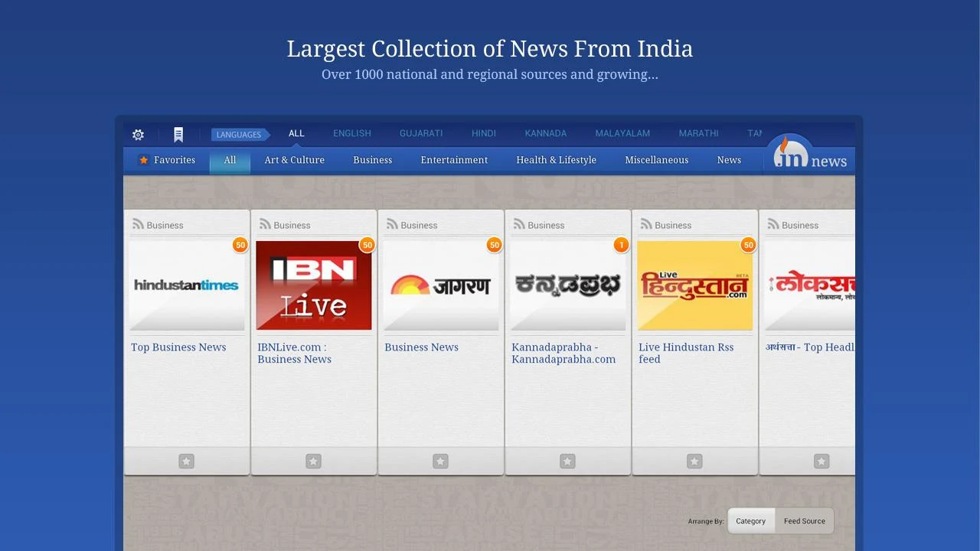Open the Top Business News feed title
The image size is (980, 551).
(178, 347)
